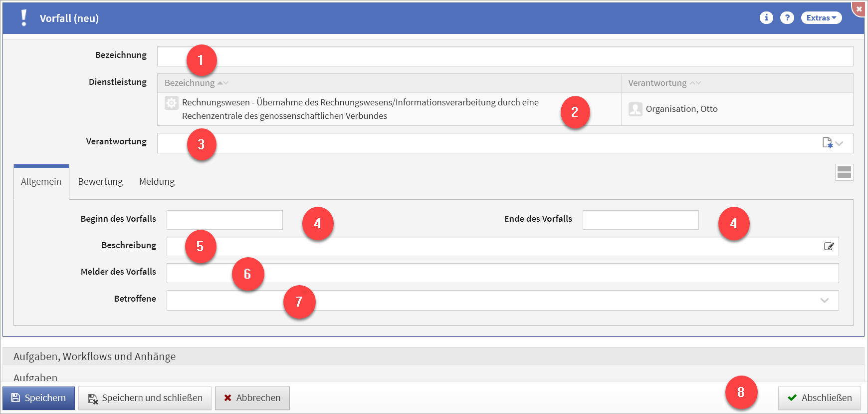Switch to the Meldung tab
Image resolution: width=868 pixels, height=414 pixels.
click(x=157, y=182)
